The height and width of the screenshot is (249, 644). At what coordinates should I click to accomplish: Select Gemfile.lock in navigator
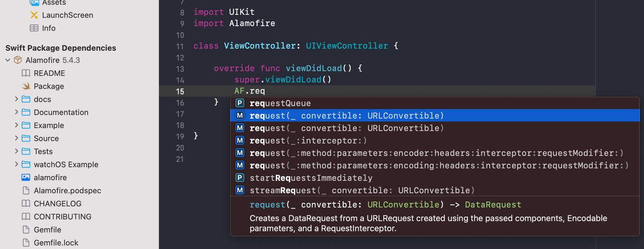click(56, 243)
